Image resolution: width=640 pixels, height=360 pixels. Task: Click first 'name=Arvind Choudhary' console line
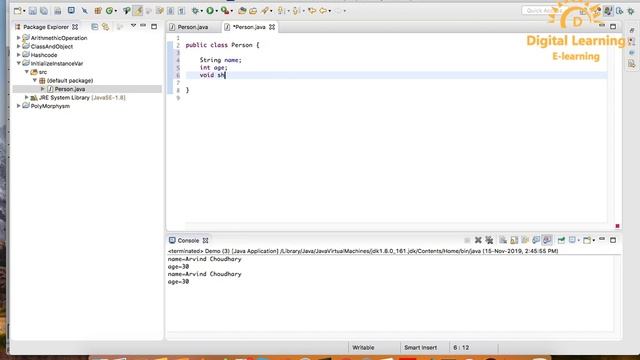tap(204, 259)
